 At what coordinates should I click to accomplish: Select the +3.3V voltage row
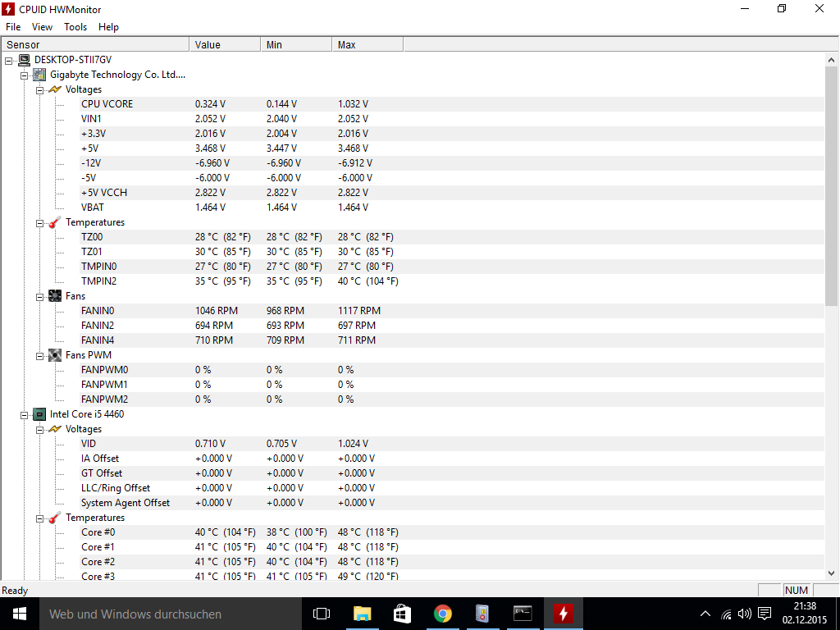(x=452, y=134)
